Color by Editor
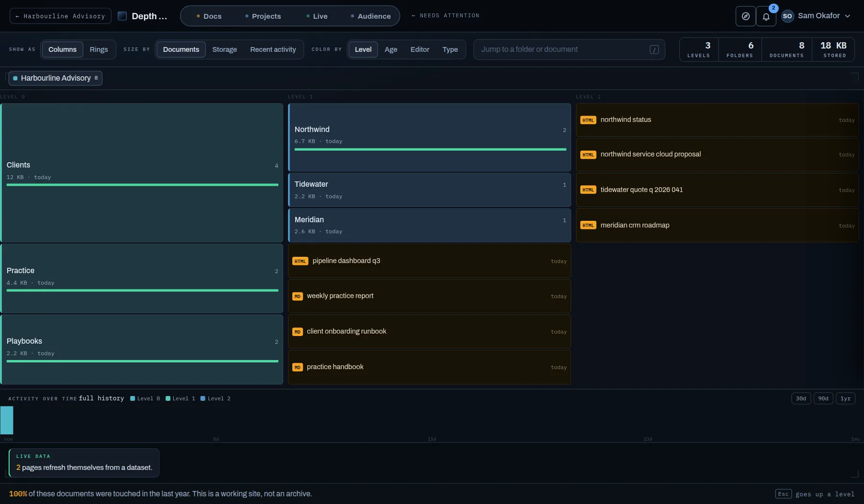The height and width of the screenshot is (504, 864). [x=420, y=49]
